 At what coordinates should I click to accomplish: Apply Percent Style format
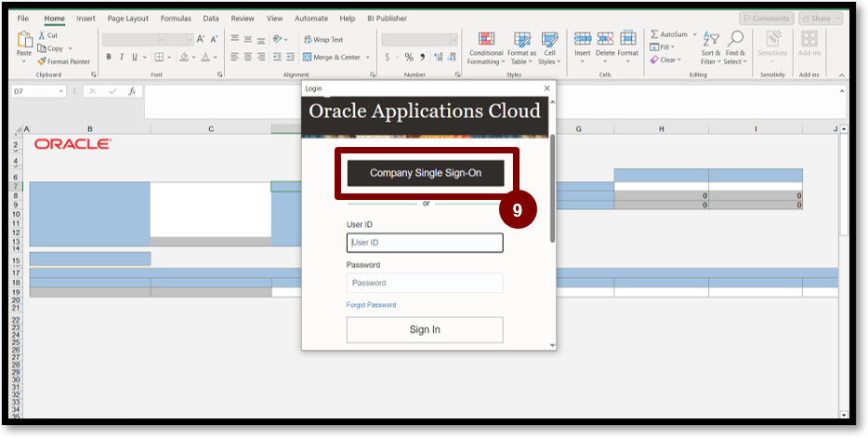[409, 57]
